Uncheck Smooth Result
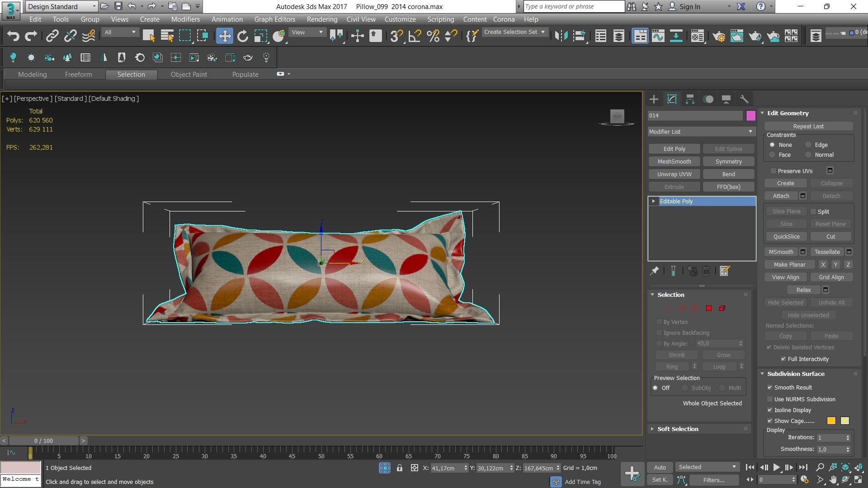 click(x=770, y=388)
